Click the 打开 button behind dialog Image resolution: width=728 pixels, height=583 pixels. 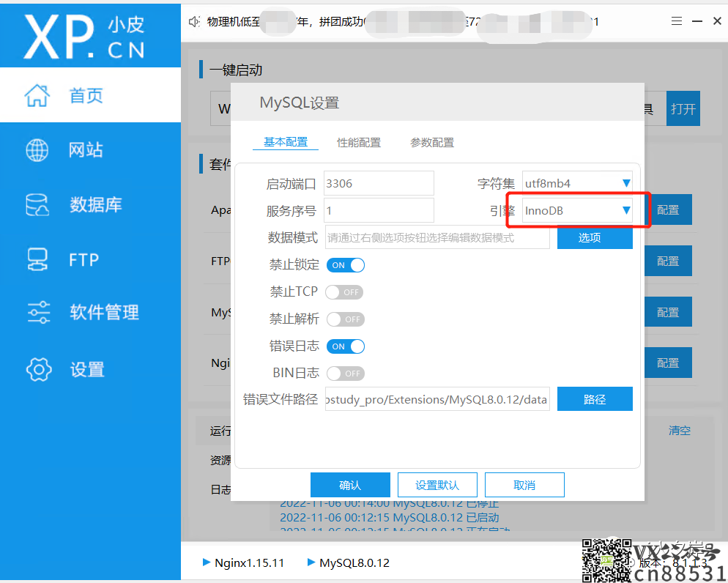point(683,108)
